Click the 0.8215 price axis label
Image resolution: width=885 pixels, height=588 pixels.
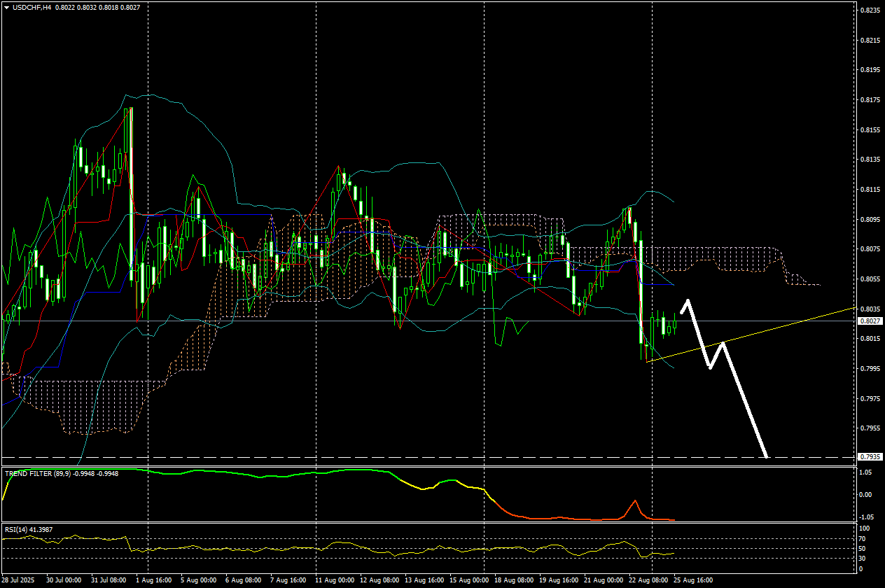tap(870, 41)
